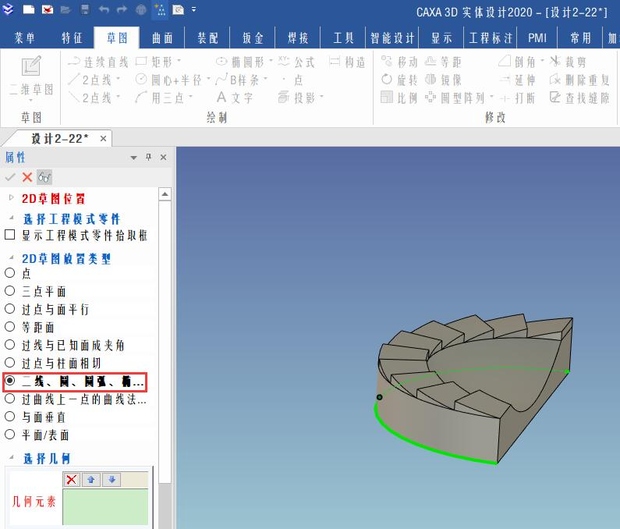The width and height of the screenshot is (620, 529).
Task: Click the red envelope icon in quick access toolbar
Action: tap(47, 9)
